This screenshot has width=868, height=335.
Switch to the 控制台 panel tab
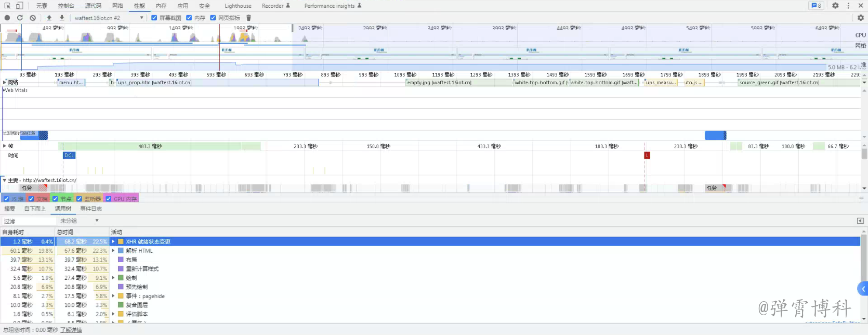66,6
